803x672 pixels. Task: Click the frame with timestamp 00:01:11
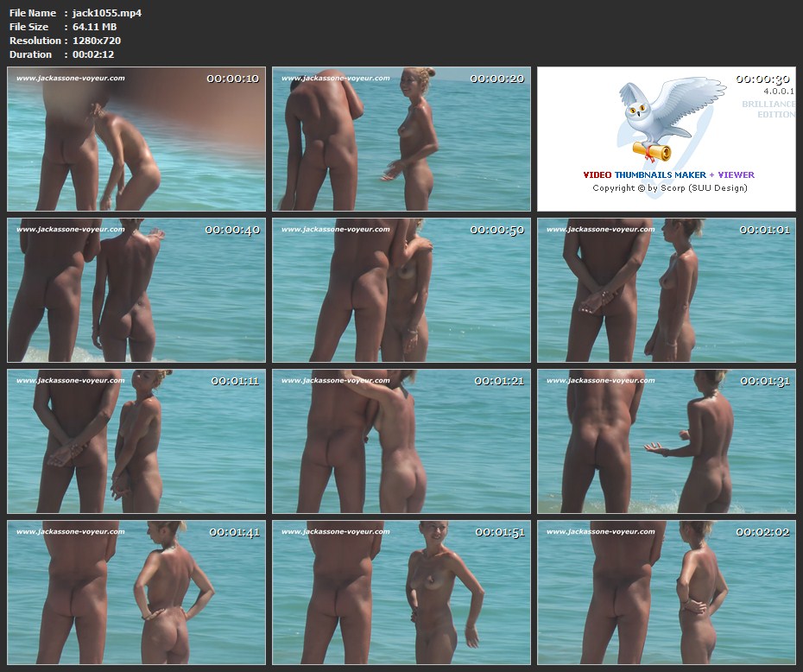(136, 441)
